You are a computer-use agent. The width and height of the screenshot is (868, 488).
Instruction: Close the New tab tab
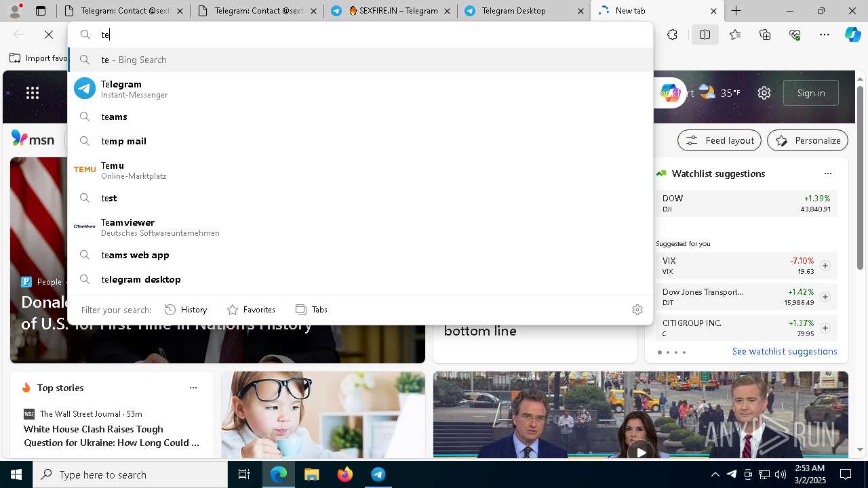click(713, 11)
